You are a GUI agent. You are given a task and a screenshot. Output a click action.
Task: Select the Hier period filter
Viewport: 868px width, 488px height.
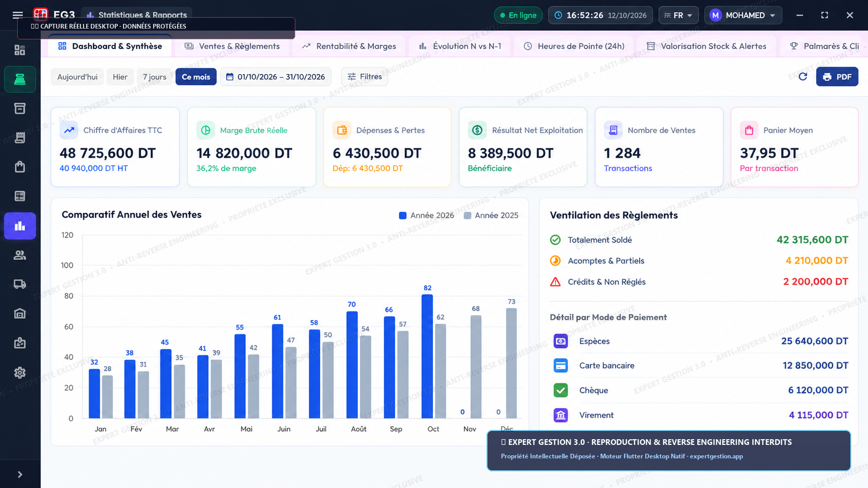click(x=120, y=77)
